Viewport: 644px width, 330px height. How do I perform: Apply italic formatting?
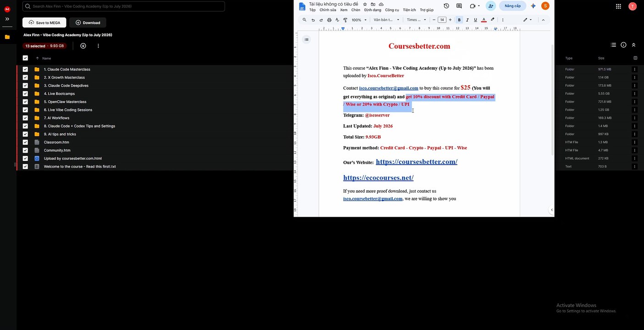[x=467, y=20]
